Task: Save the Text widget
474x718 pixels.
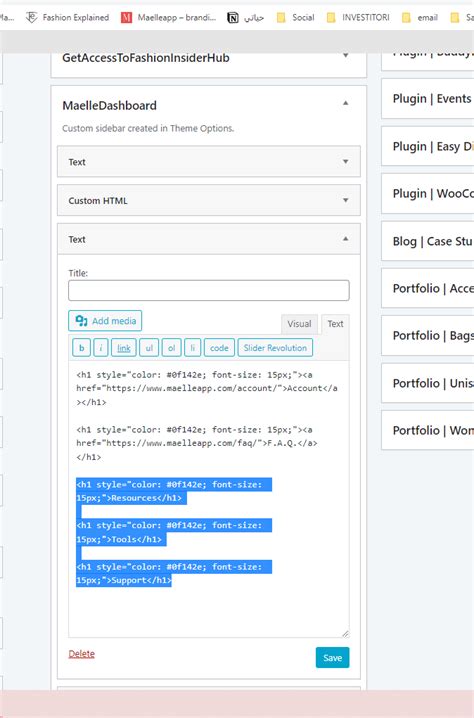Action: (x=332, y=658)
